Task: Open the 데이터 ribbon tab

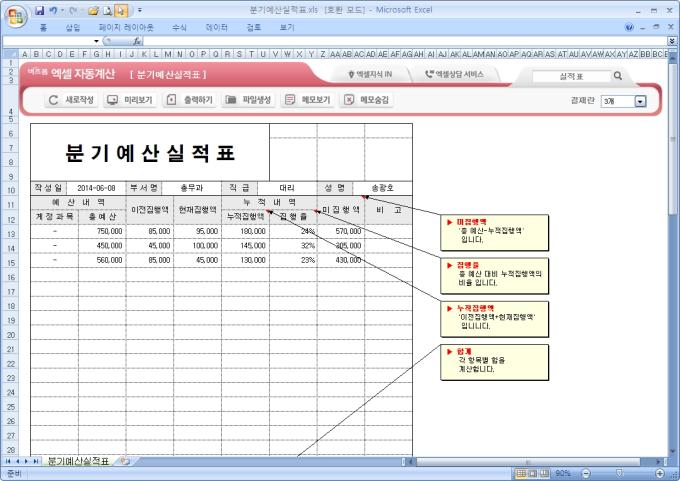Action: (216, 27)
